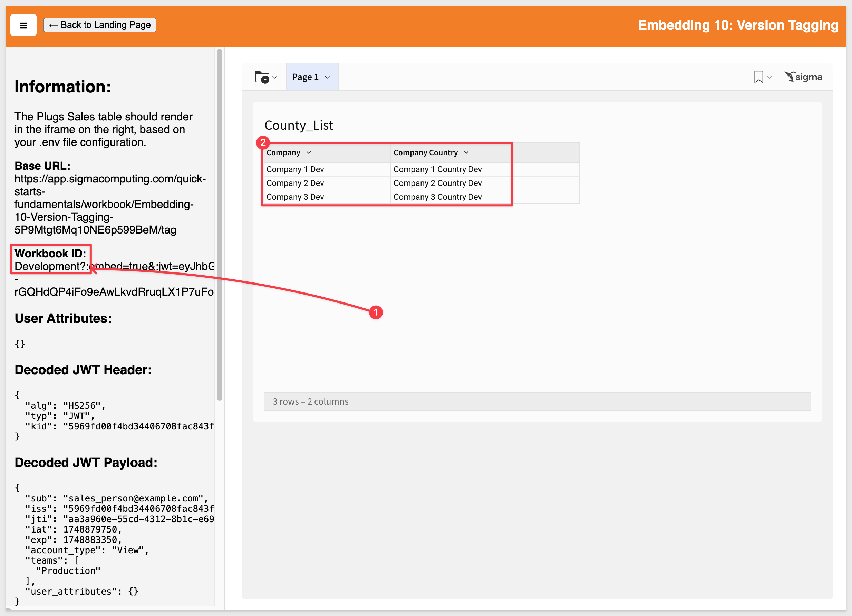Screen dimensions: 852x616
Task: Open the Page 1 chevron dropdown
Action: coord(327,77)
